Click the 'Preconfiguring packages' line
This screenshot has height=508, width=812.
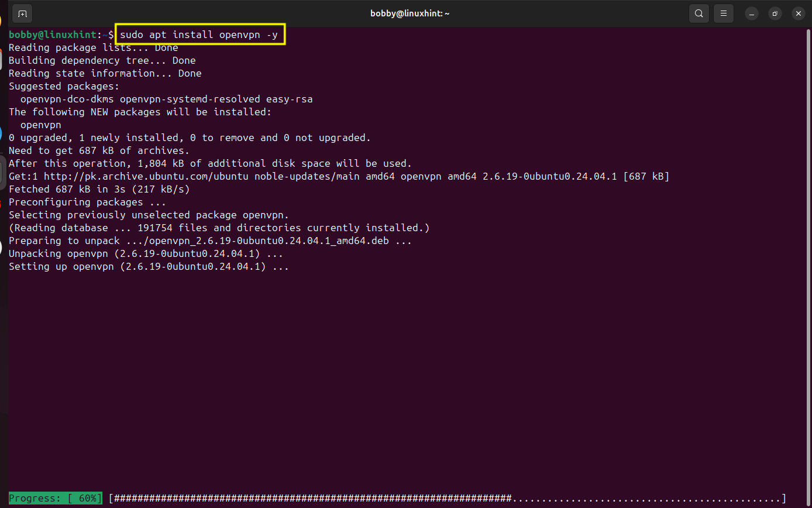[x=87, y=202]
